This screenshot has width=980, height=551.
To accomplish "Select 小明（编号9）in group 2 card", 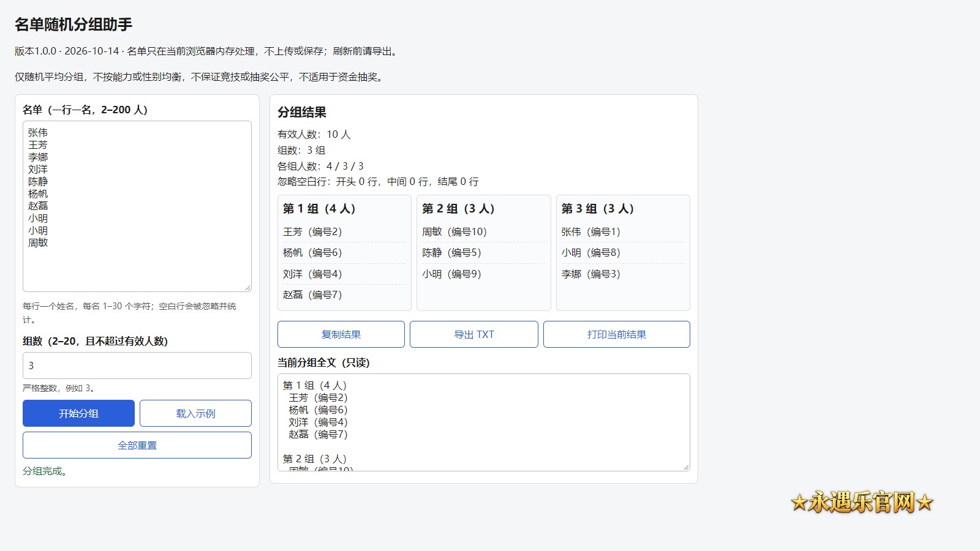I will pos(451,274).
